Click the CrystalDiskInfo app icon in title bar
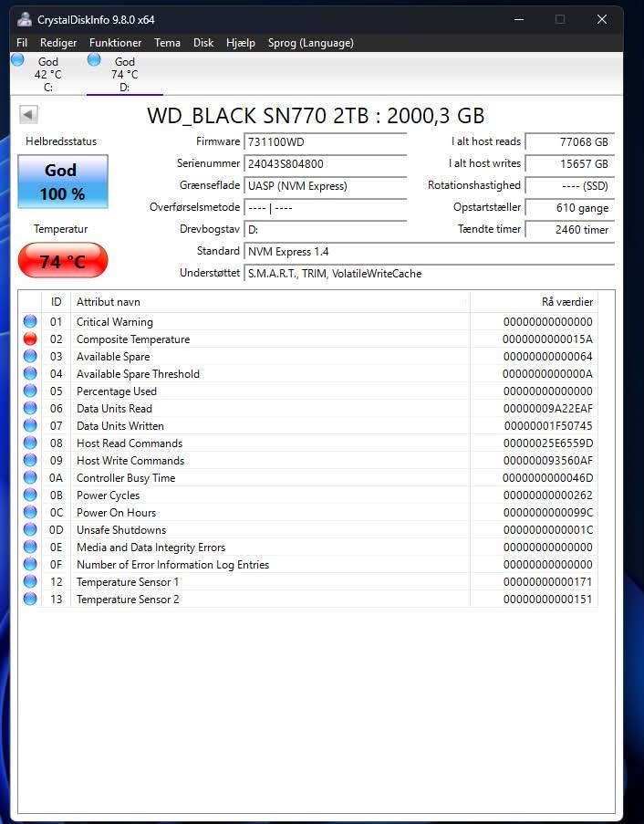644x824 pixels. point(24,19)
